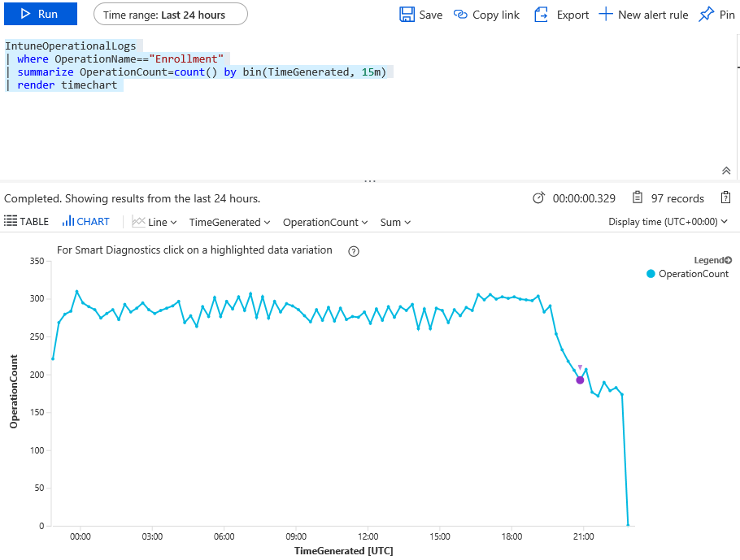740x560 pixels.
Task: Open the Time range selector
Action: (x=170, y=15)
